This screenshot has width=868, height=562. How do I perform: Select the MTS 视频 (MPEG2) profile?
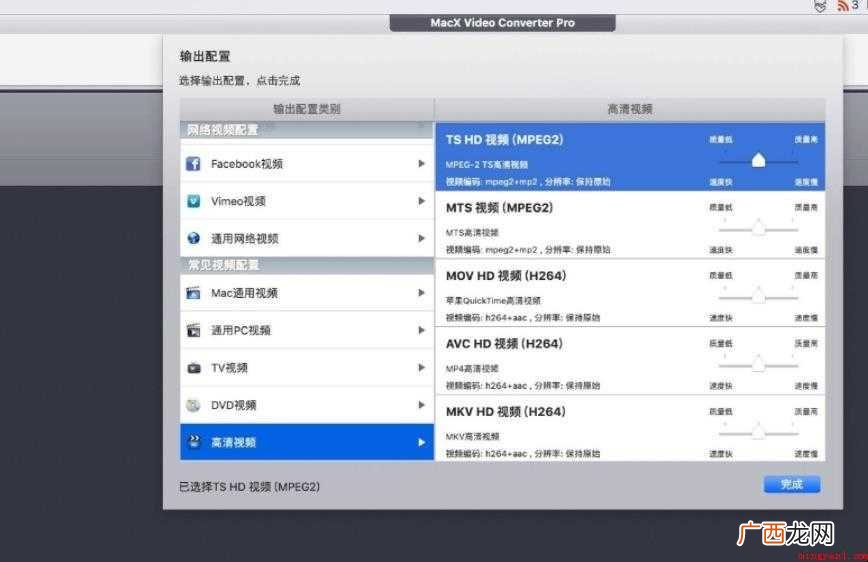coord(630,225)
